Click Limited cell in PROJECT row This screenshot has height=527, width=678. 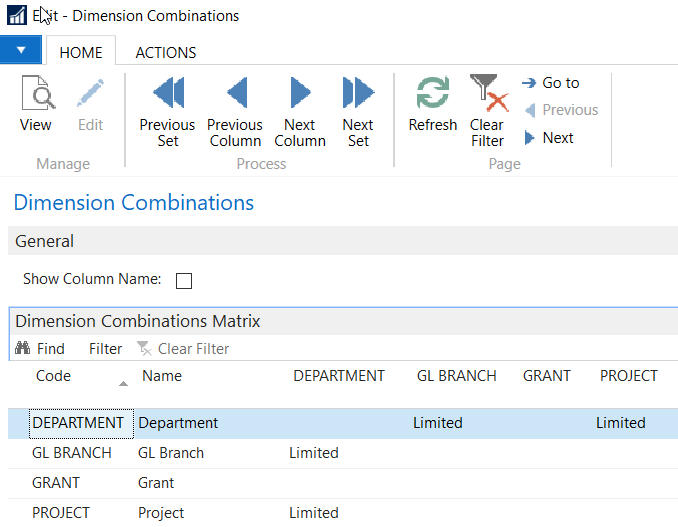[314, 513]
